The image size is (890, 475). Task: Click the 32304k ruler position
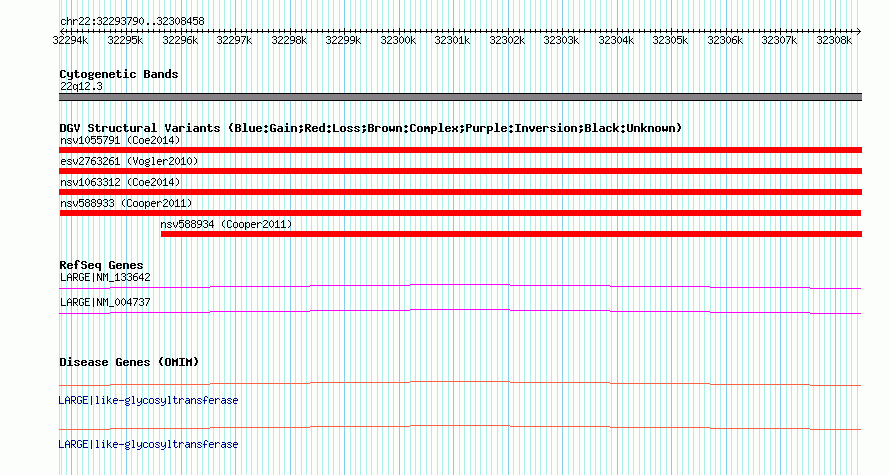[616, 40]
